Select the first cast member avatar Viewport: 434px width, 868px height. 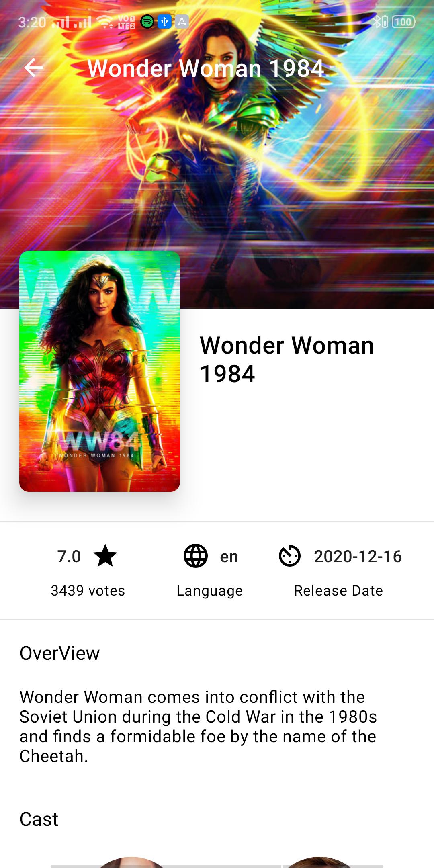132,862
